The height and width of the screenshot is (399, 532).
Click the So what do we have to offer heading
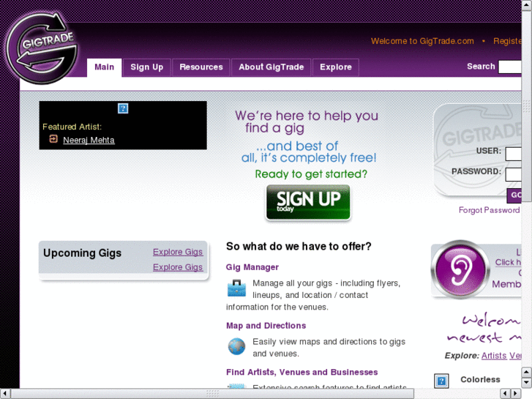[x=299, y=246]
